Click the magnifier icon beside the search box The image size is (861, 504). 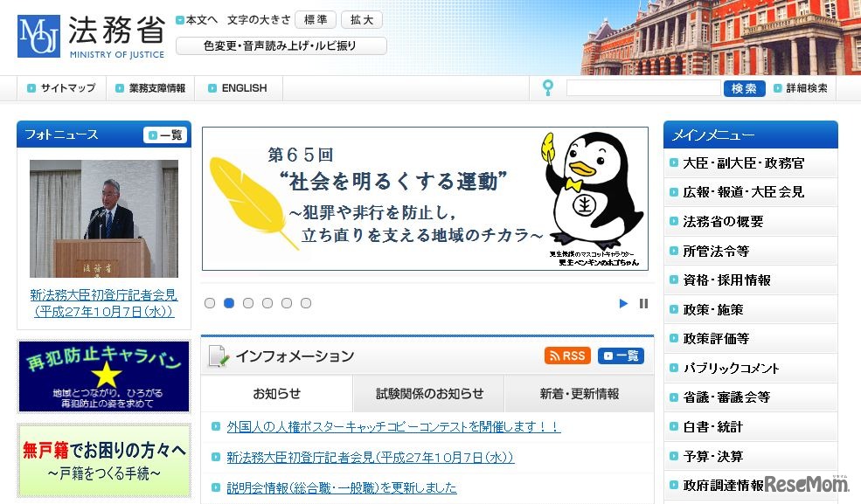547,88
